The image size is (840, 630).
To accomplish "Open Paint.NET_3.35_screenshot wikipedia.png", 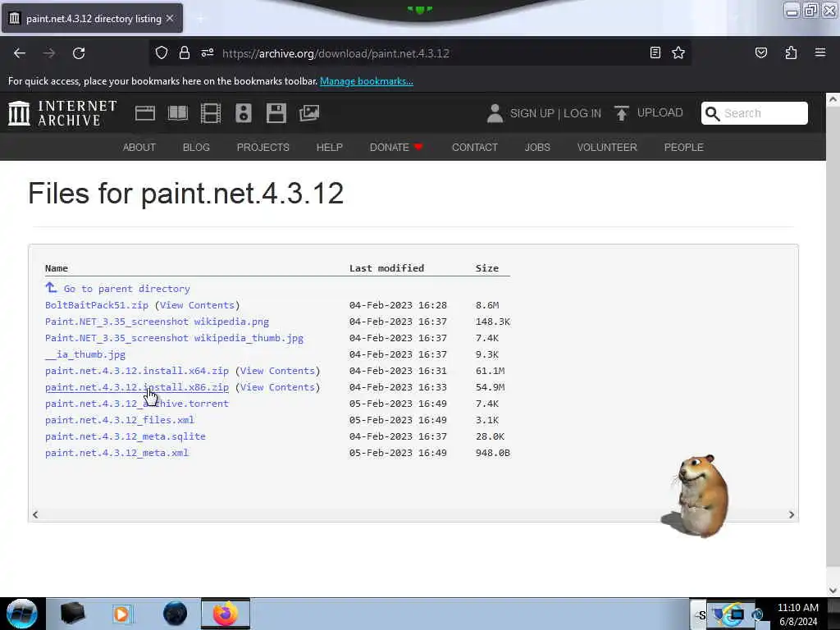I will click(157, 322).
